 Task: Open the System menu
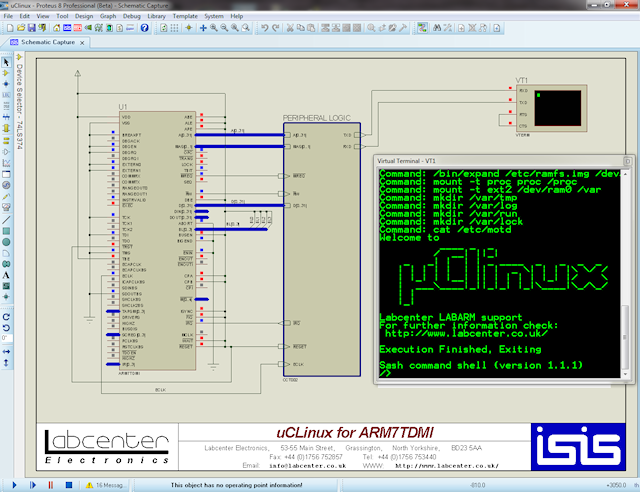214,16
